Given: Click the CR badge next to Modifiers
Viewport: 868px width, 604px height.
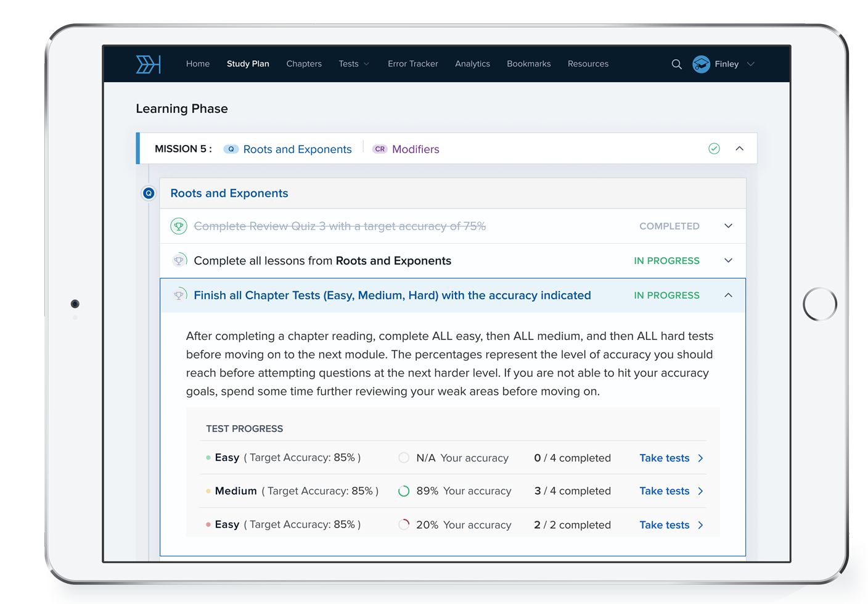Looking at the screenshot, I should point(380,149).
